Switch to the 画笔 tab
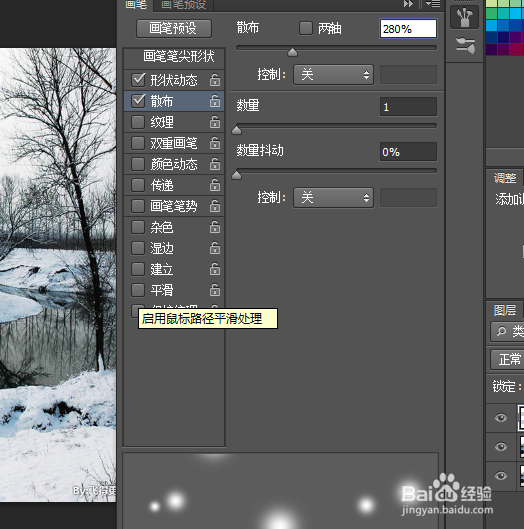This screenshot has width=524, height=529. [x=136, y=4]
